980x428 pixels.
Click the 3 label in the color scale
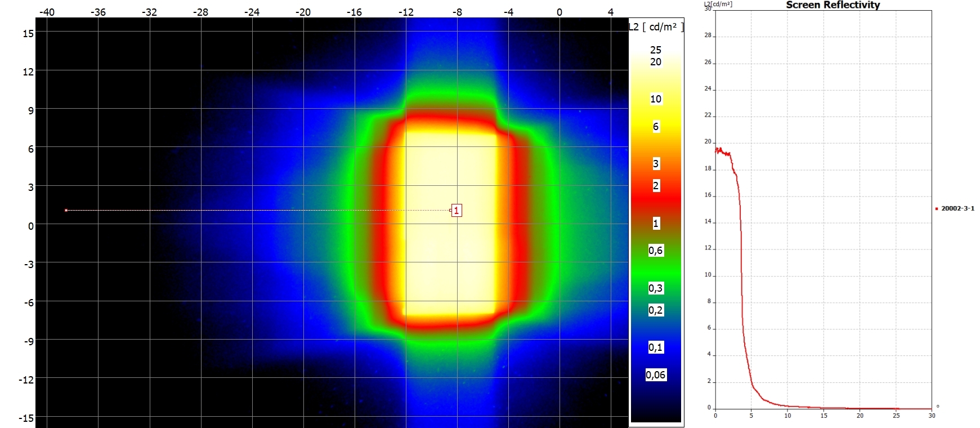tap(656, 164)
